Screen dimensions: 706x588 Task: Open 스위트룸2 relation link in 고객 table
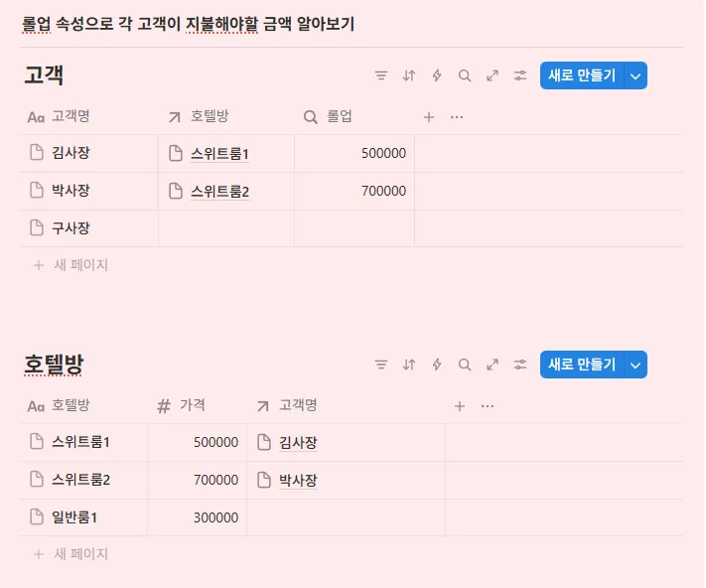[219, 192]
